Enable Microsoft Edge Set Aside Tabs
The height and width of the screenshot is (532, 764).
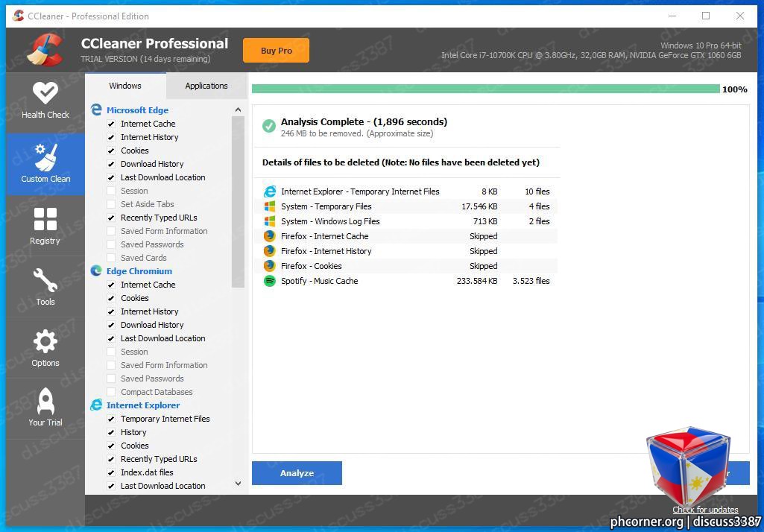click(111, 205)
